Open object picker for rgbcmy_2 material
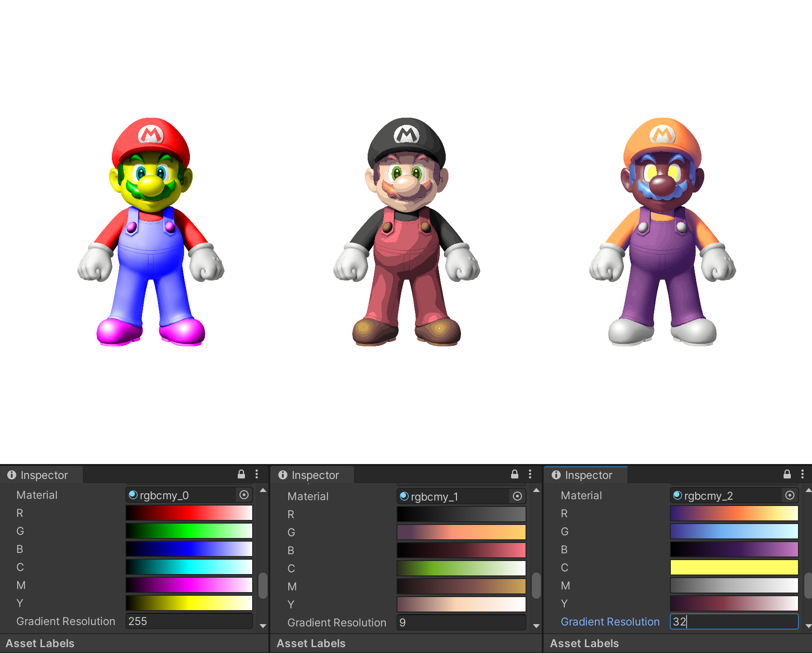This screenshot has height=653, width=812. [790, 495]
